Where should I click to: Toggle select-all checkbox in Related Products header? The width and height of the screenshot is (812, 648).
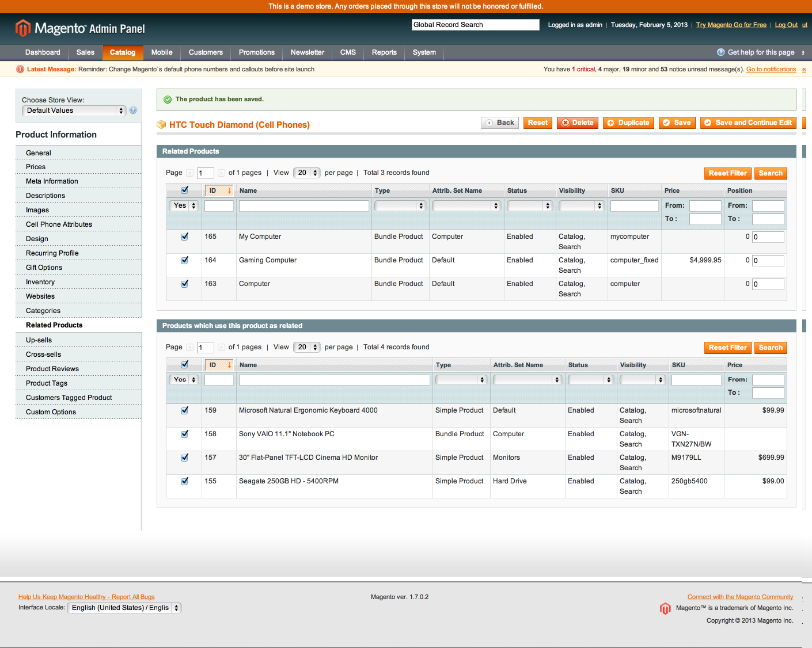click(x=185, y=190)
